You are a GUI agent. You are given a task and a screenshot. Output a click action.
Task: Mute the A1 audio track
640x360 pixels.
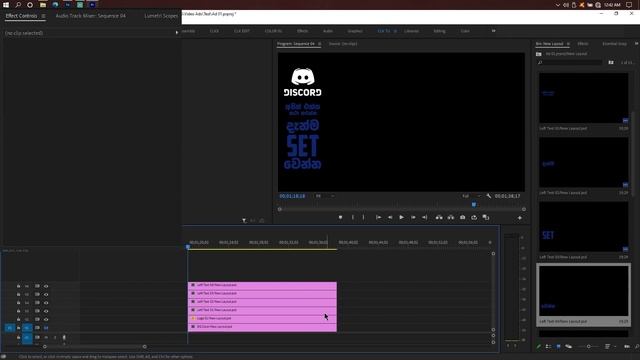[46, 338]
